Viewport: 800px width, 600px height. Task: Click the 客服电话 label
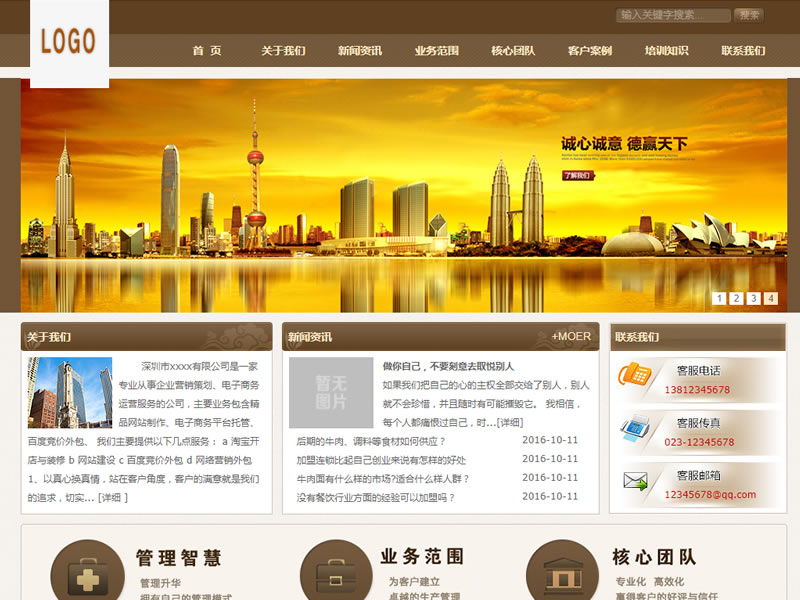(698, 371)
